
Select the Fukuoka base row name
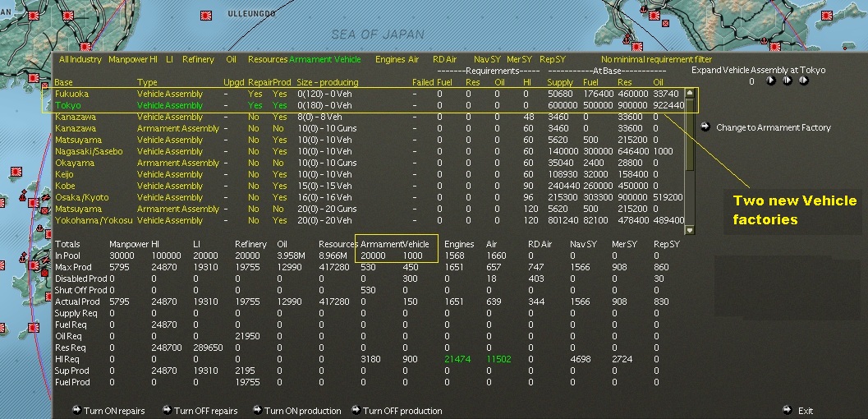[x=71, y=94]
